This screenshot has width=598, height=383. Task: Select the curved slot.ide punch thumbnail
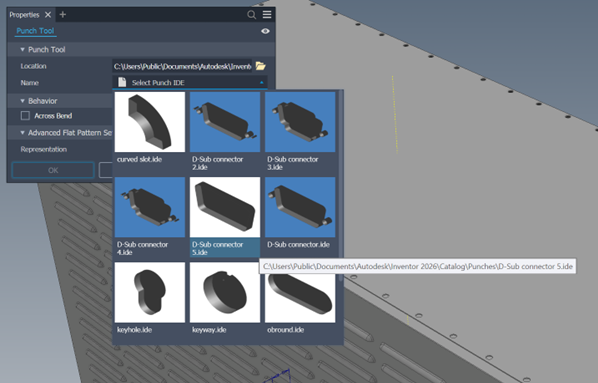click(x=150, y=122)
